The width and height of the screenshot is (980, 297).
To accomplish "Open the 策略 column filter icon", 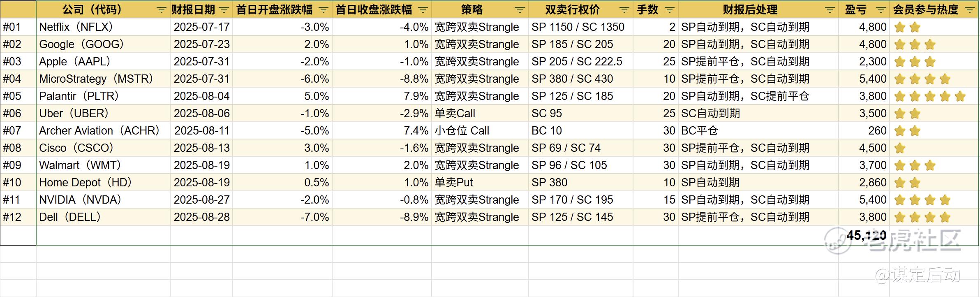I will 520,10.
